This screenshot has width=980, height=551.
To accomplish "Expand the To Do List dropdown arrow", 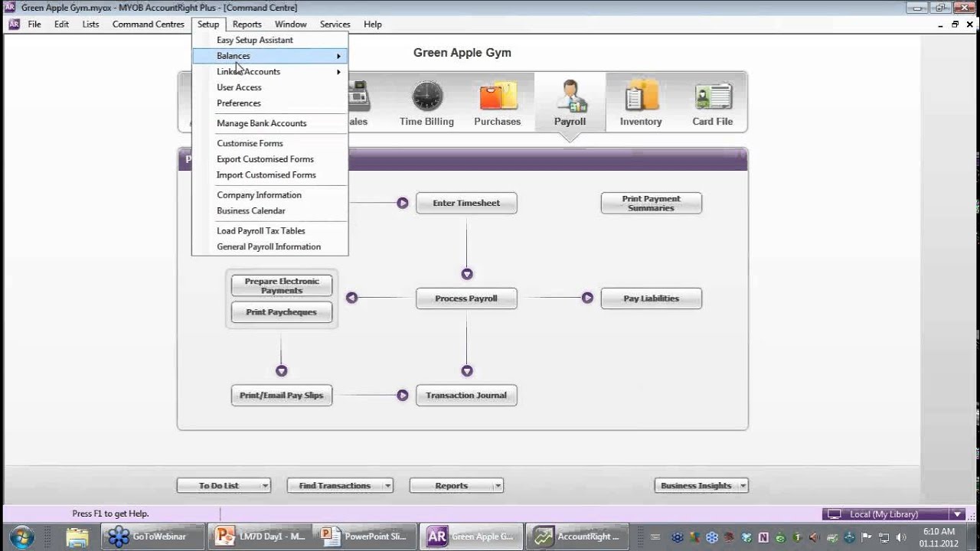I will tap(265, 486).
